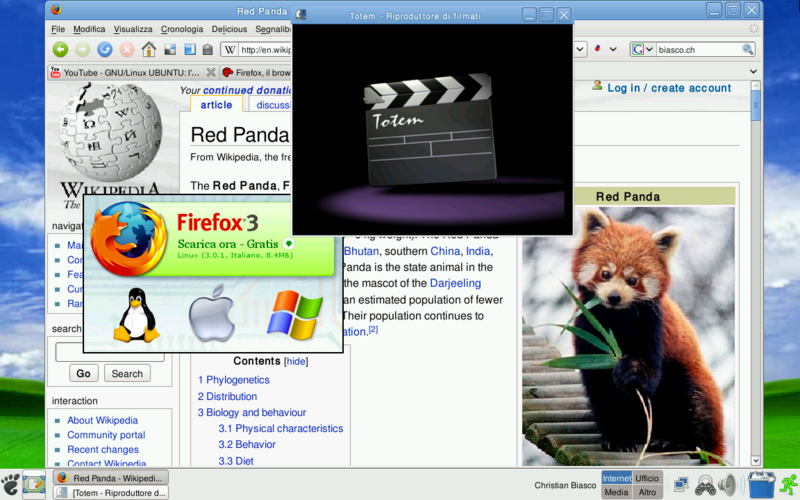This screenshot has height=500, width=800.
Task: Open About Wikipedia sidebar link
Action: tap(103, 420)
